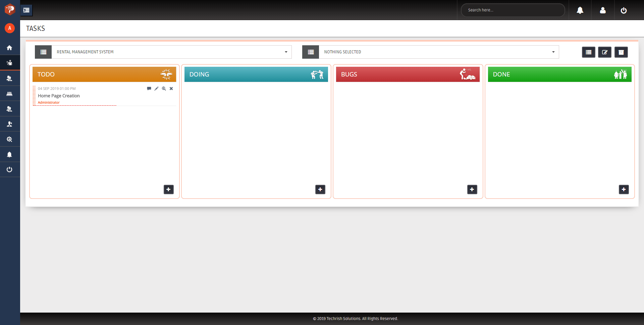Add a new task in the DONE column

[624, 189]
